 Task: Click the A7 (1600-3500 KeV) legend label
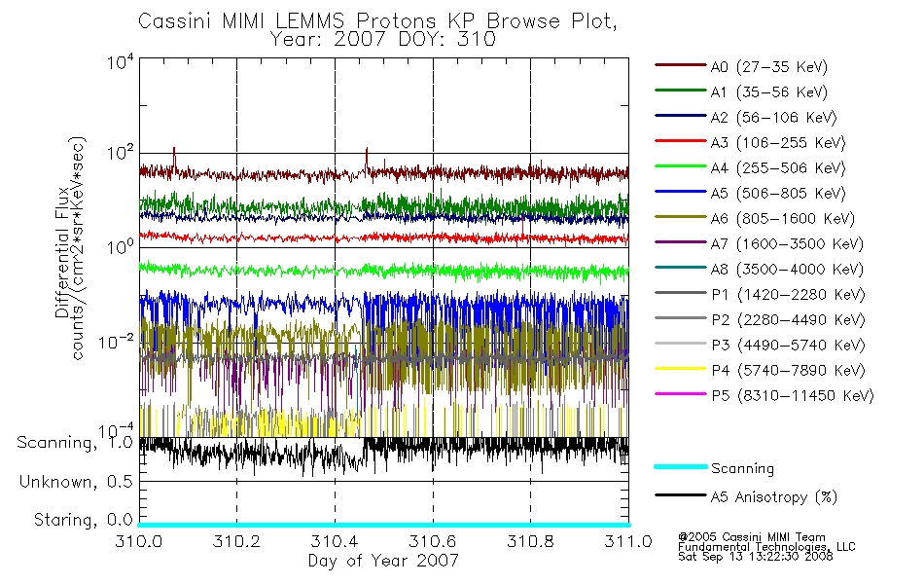pyautogui.click(x=787, y=245)
